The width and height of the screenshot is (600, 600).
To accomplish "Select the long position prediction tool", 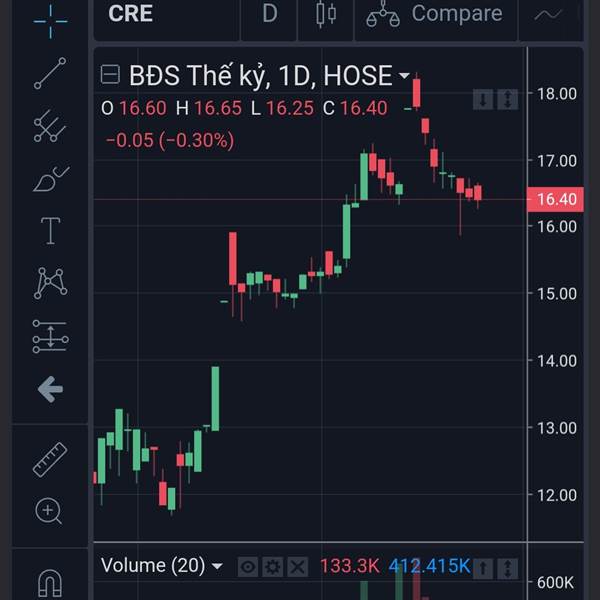I will [x=51, y=336].
